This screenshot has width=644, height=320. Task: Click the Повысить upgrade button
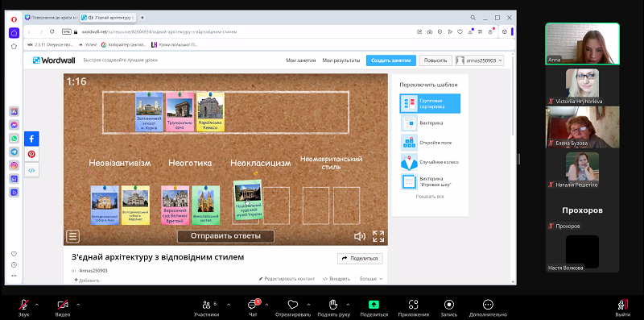click(x=436, y=60)
